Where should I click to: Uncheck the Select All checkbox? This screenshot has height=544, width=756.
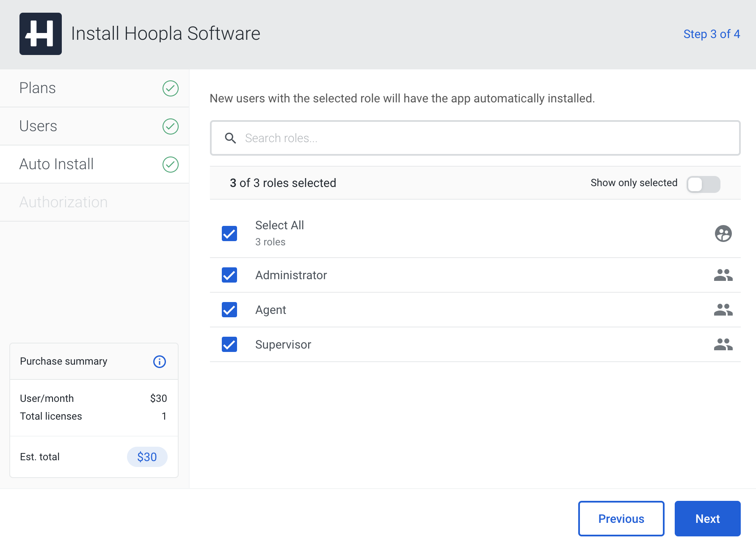point(229,233)
